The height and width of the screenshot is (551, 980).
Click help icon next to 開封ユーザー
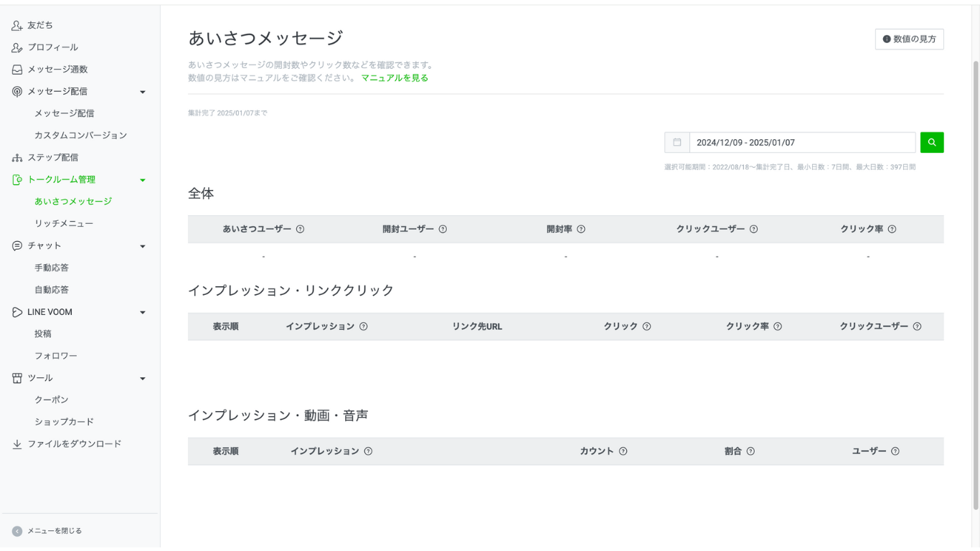click(x=443, y=229)
